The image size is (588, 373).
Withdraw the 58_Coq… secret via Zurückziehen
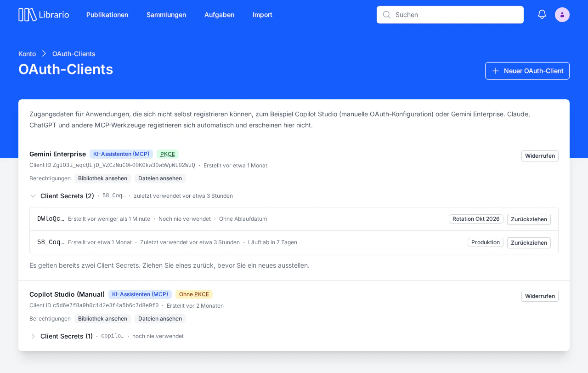tap(529, 243)
